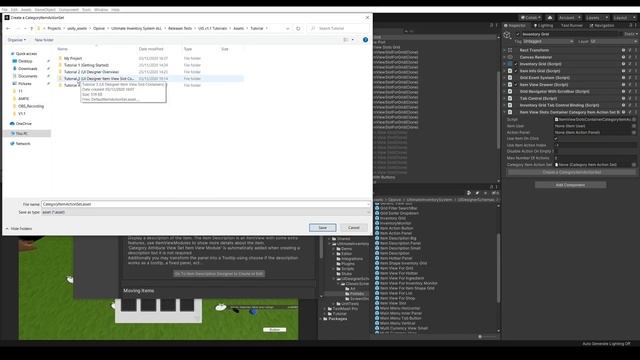The width and height of the screenshot is (640, 360).
Task: Toggle Inventory Grid (Script) enabled checkbox
Action: click(516, 64)
